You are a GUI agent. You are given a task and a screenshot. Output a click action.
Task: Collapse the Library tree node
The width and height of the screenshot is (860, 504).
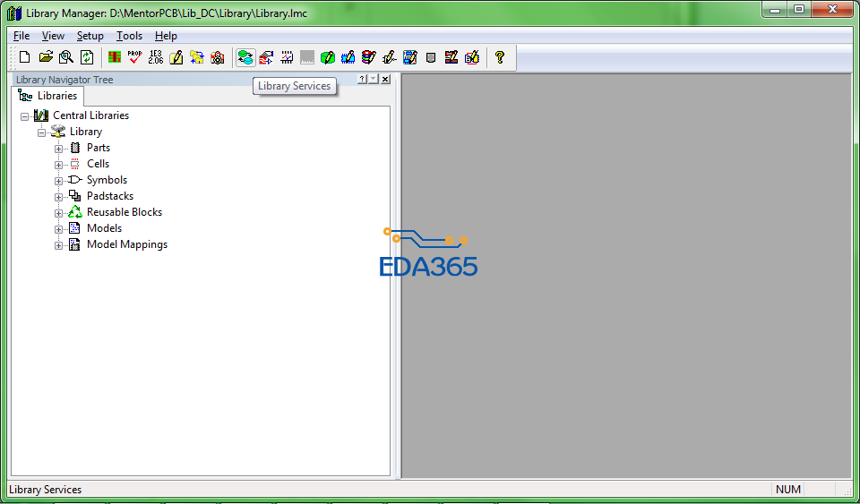pos(42,132)
